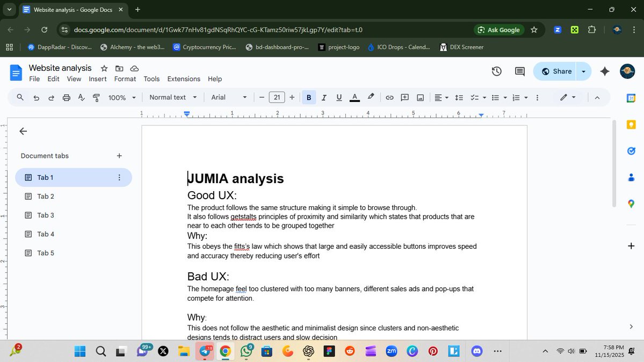Viewport: 644px width, 362px height.
Task: Open Google Tasks side panel
Action: pos(631,151)
